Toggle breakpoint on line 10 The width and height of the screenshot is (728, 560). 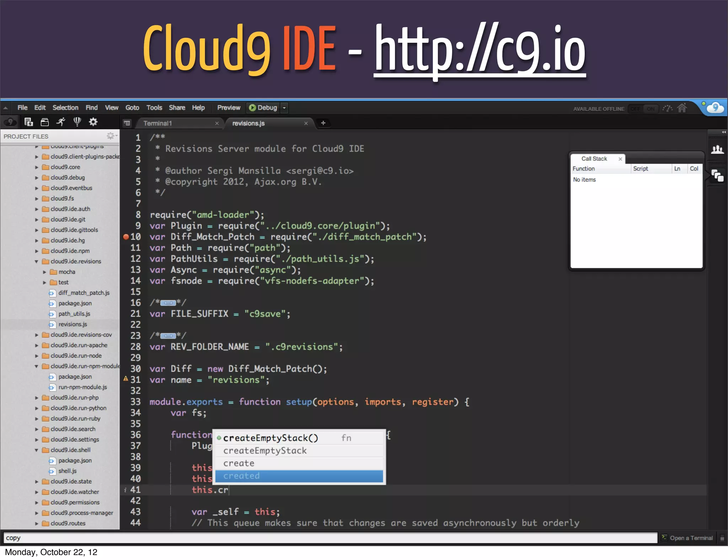coord(126,237)
